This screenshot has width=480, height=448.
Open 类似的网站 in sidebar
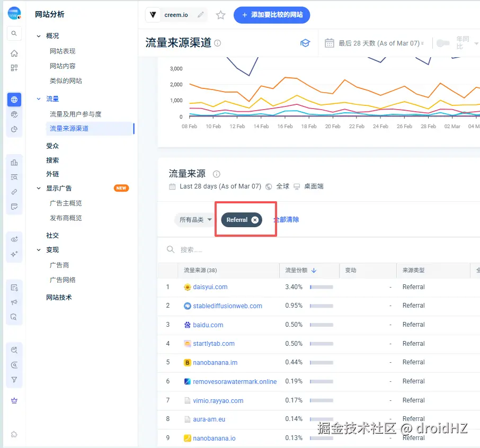66,81
